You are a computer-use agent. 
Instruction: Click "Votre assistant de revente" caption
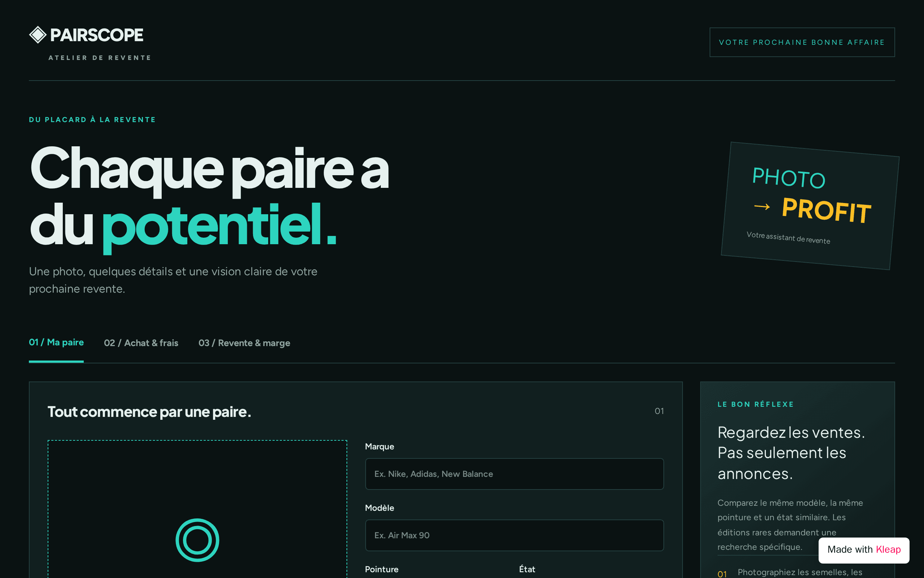coord(788,238)
